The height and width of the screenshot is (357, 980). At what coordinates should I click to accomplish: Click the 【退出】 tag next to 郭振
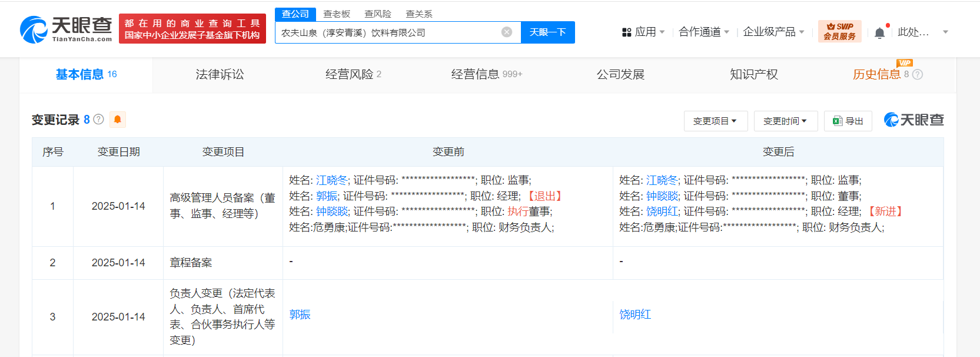[544, 196]
